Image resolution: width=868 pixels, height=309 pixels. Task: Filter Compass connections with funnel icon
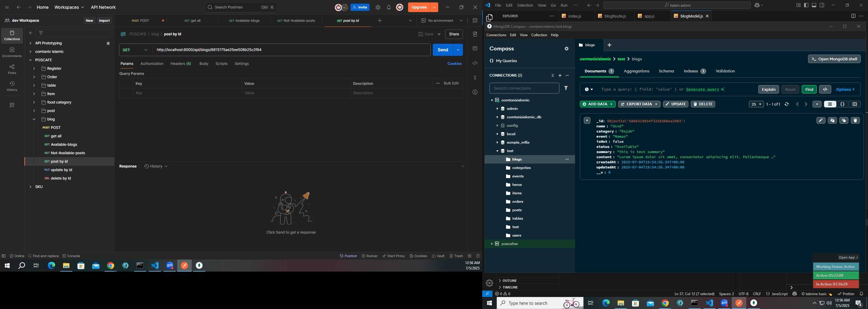pos(566,88)
